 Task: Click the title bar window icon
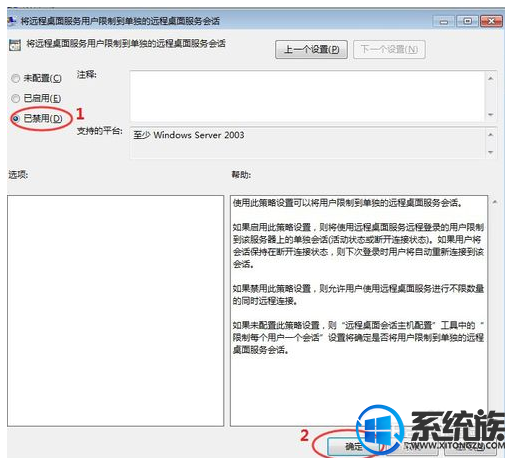click(11, 21)
